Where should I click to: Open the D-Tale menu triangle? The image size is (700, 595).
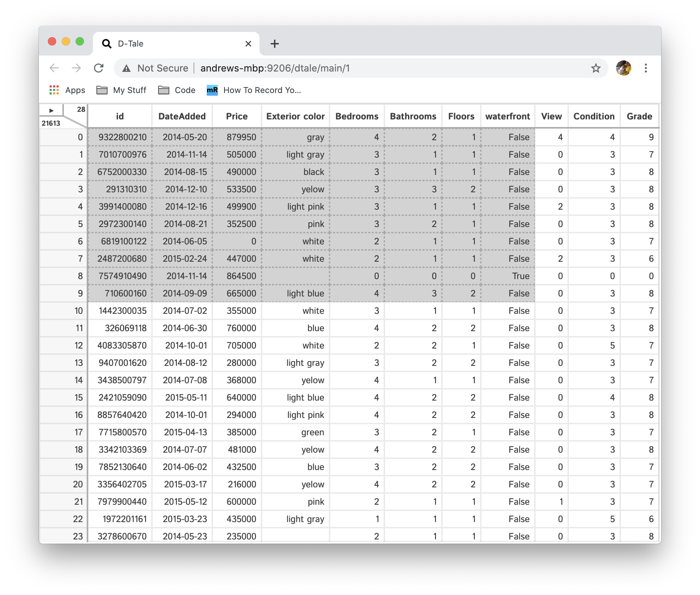tap(51, 110)
